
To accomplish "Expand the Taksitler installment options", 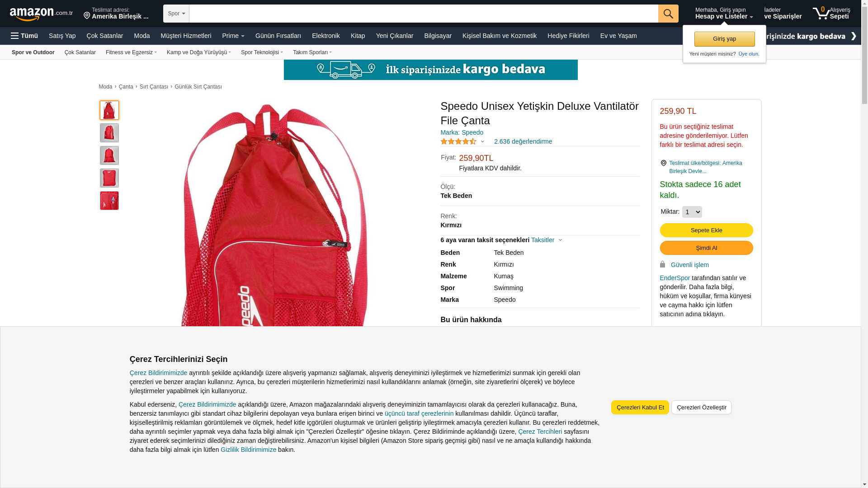I will pyautogui.click(x=547, y=240).
